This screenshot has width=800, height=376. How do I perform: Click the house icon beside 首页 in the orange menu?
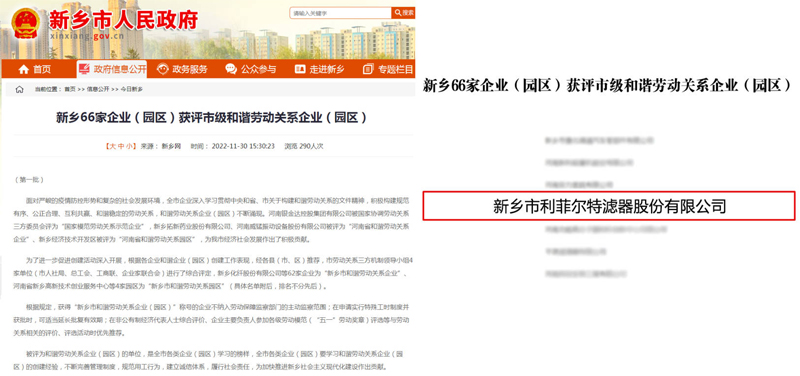pos(23,69)
